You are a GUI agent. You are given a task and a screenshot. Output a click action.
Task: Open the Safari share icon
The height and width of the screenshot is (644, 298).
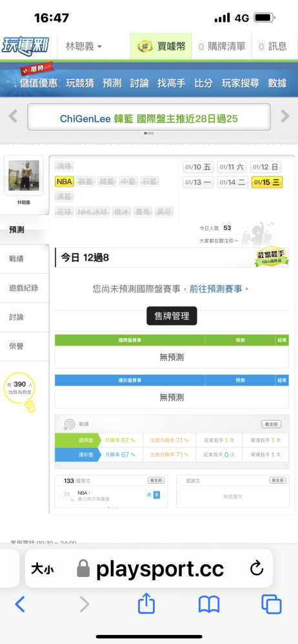(x=146, y=603)
